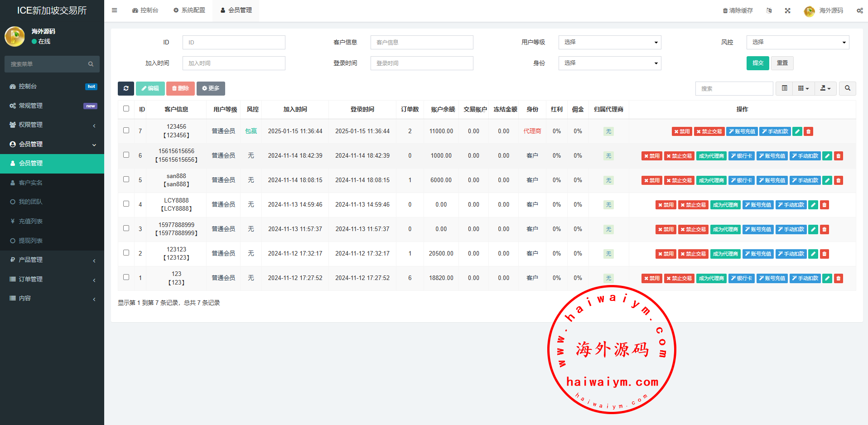Open the language switch icon
This screenshot has width=868, height=425.
coord(769,10)
